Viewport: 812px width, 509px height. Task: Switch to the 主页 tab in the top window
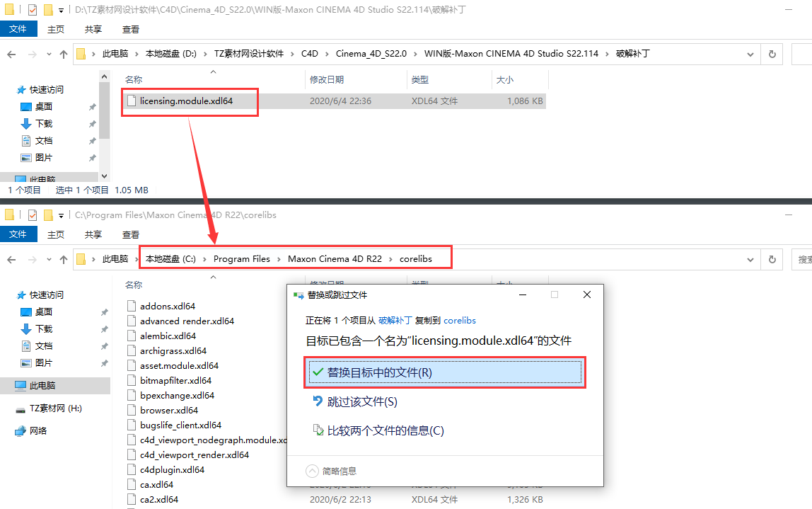56,30
